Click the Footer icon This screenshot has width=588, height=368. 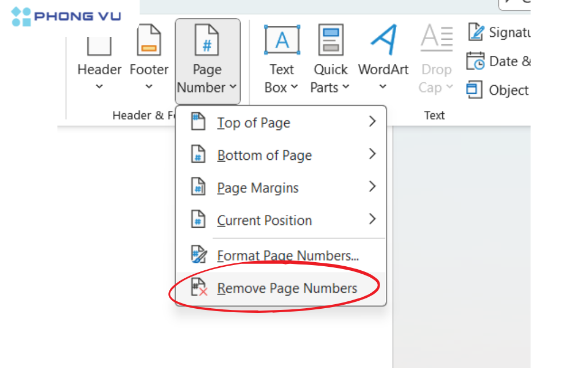click(148, 40)
